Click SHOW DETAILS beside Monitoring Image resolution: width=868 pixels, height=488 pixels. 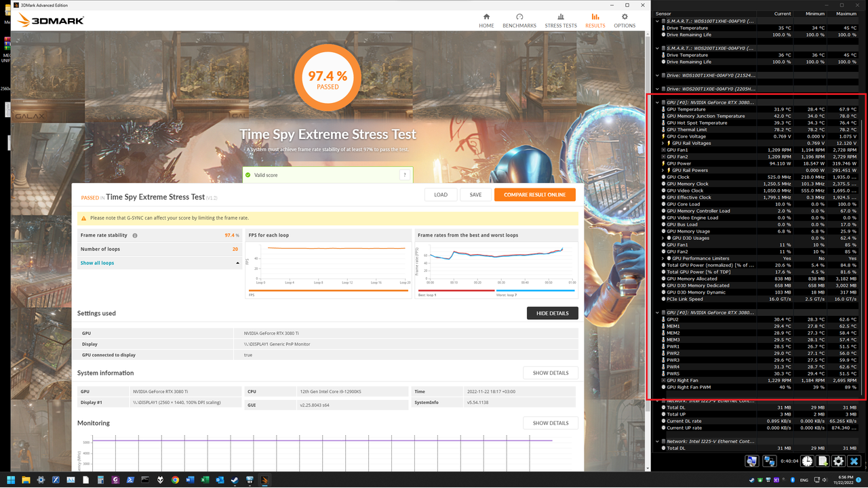pyautogui.click(x=551, y=423)
